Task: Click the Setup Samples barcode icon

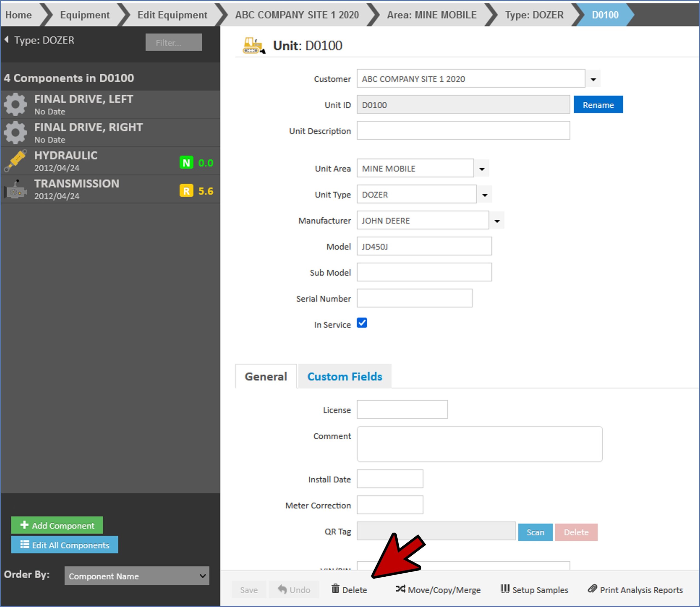Action: [x=504, y=589]
